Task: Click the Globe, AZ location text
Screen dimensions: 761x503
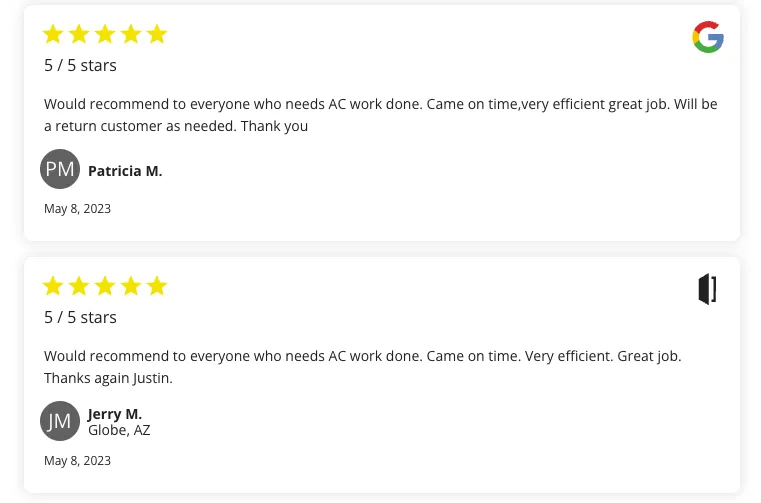Action: click(x=119, y=430)
